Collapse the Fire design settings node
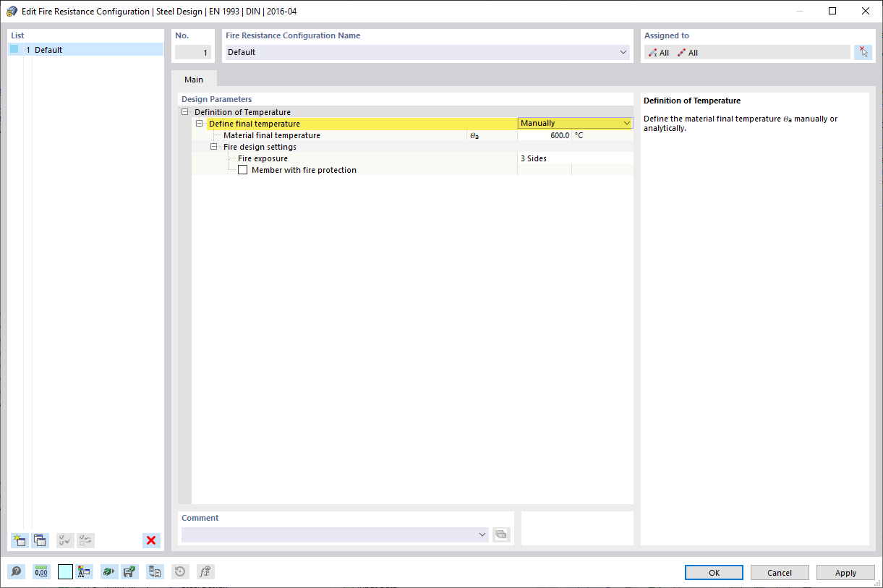 [x=213, y=147]
